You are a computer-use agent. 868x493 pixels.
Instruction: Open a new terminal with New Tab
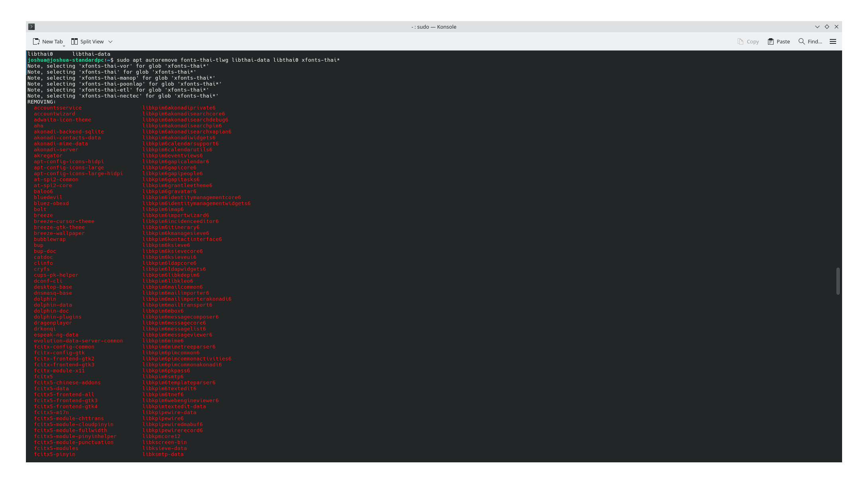coord(47,41)
